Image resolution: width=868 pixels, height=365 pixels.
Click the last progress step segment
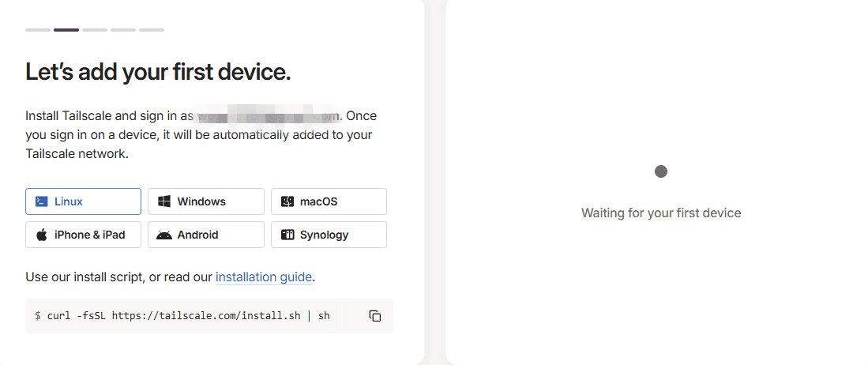point(152,30)
